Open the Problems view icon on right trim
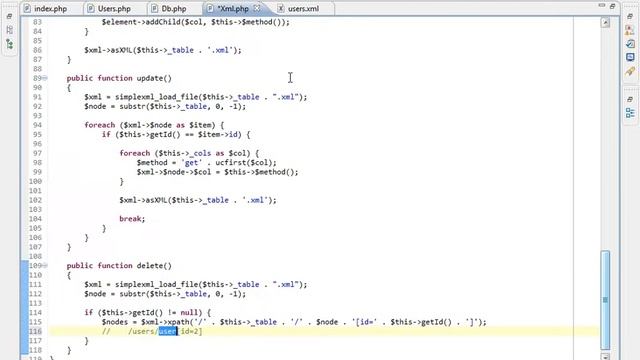 pos(630,30)
